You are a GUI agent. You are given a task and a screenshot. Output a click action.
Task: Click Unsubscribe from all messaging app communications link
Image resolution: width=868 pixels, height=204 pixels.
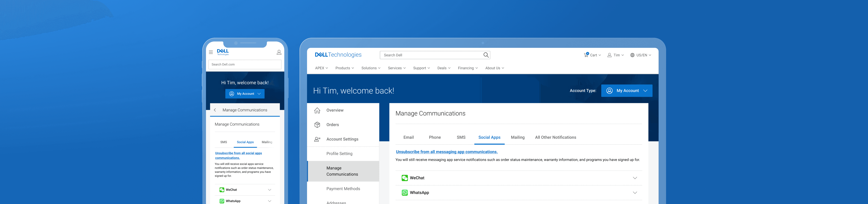click(447, 152)
